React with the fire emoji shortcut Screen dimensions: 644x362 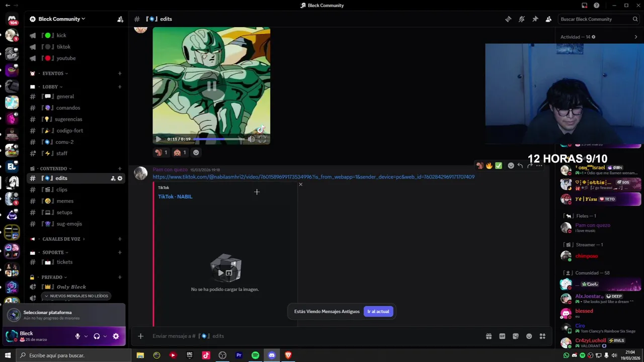(x=489, y=165)
